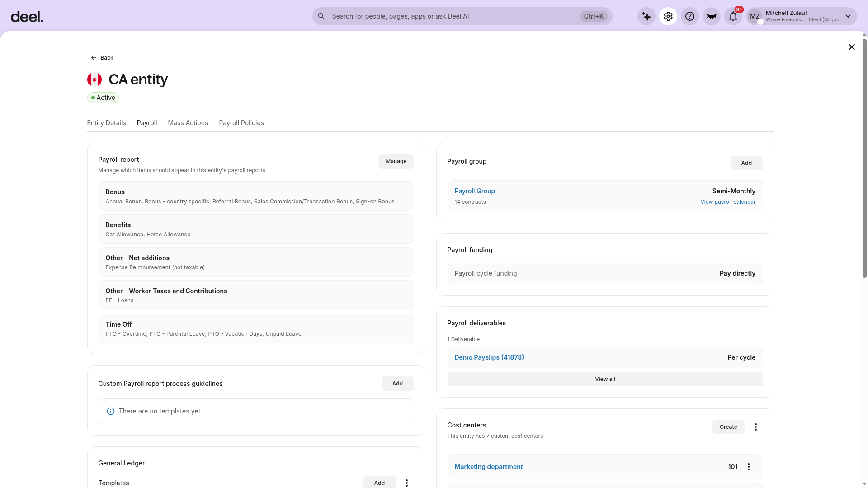Open Demo Payslips (41878) link
This screenshot has width=868, height=488.
click(489, 357)
